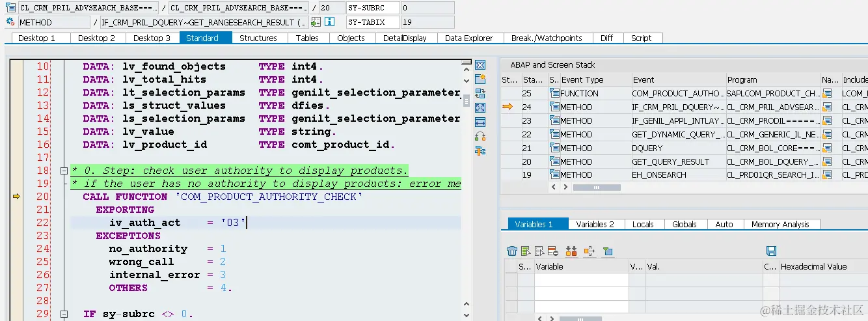
Task: Click the event-type icon on stack level 25
Action: 554,93
